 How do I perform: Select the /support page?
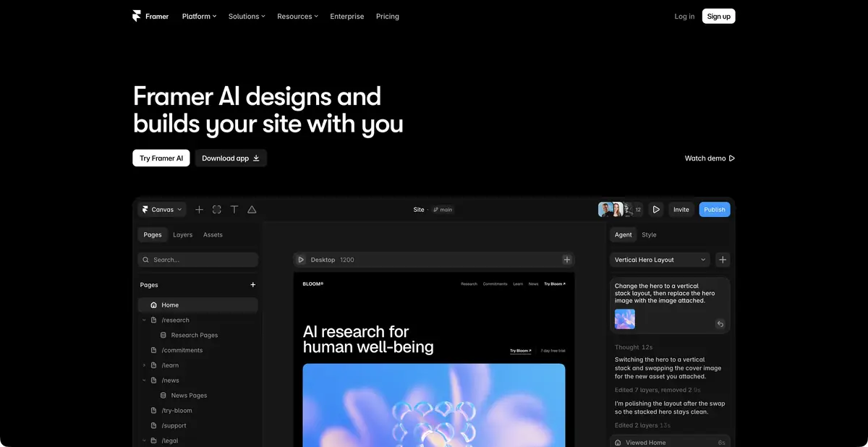pyautogui.click(x=174, y=426)
